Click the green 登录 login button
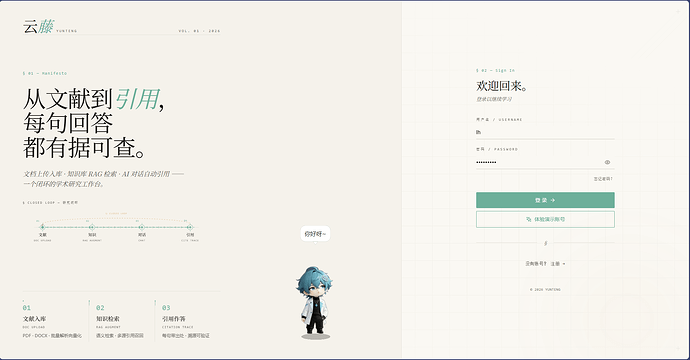 pos(545,200)
